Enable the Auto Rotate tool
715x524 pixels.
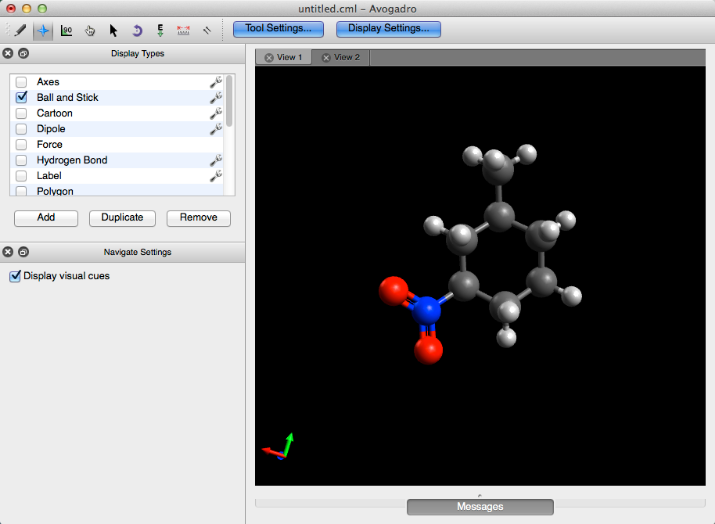coord(137,30)
